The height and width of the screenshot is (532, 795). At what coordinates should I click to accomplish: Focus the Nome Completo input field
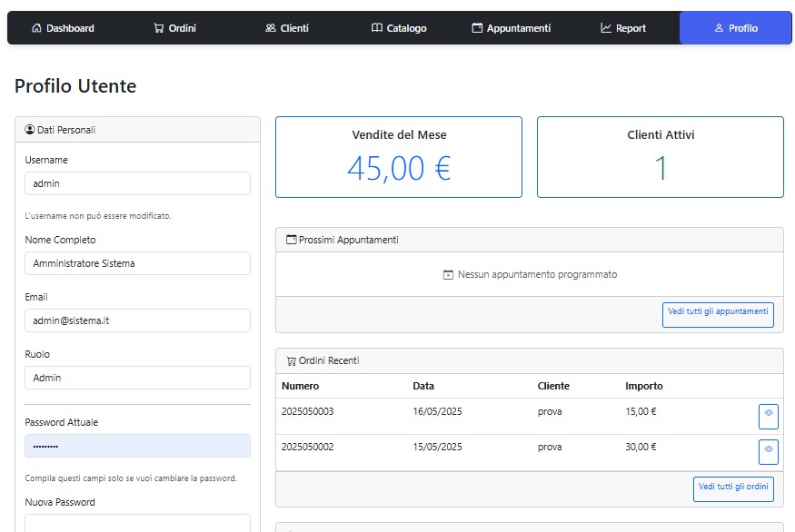coord(137,263)
